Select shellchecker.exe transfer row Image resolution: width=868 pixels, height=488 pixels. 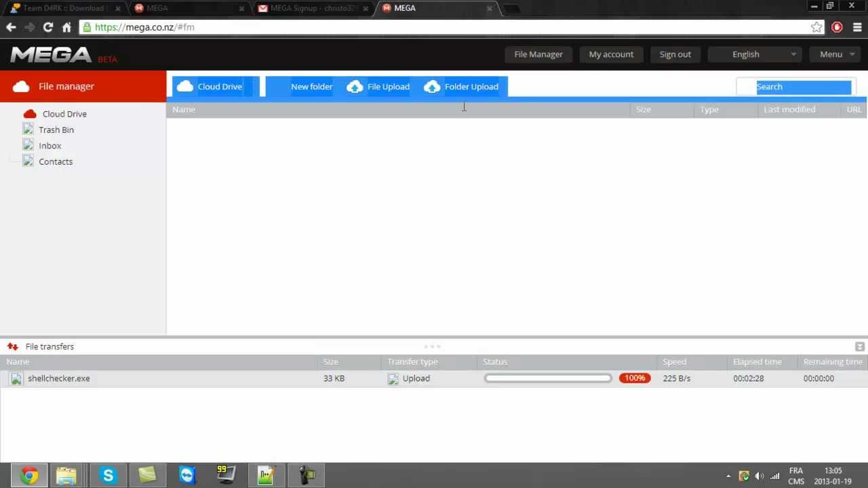[434, 378]
